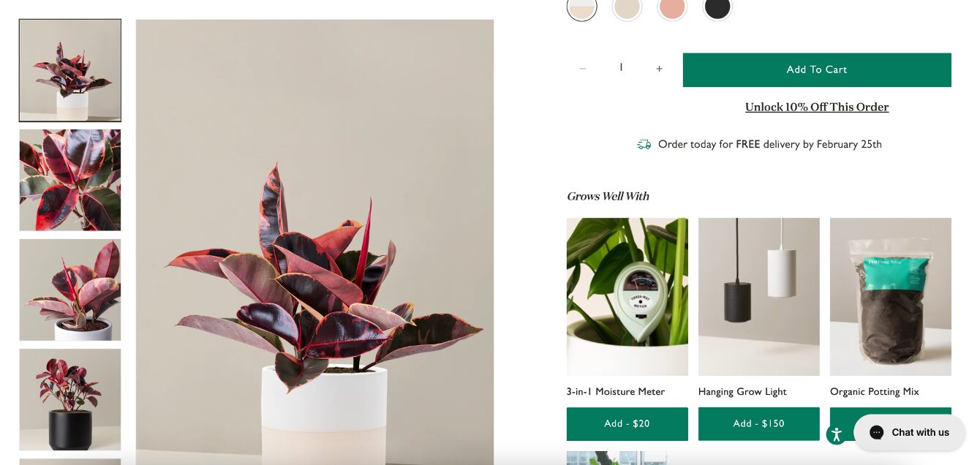The width and height of the screenshot is (980, 465).
Task: View the angled top-view plant thumbnail
Action: [x=70, y=290]
